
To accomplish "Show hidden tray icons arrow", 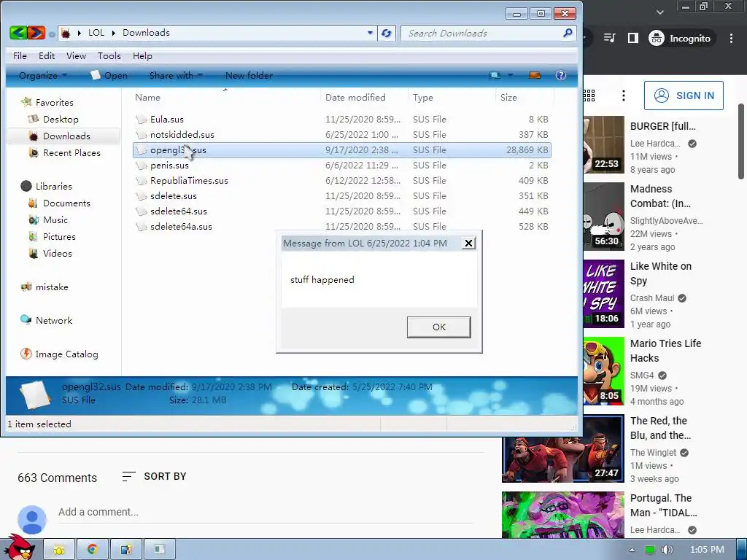I will point(632,550).
